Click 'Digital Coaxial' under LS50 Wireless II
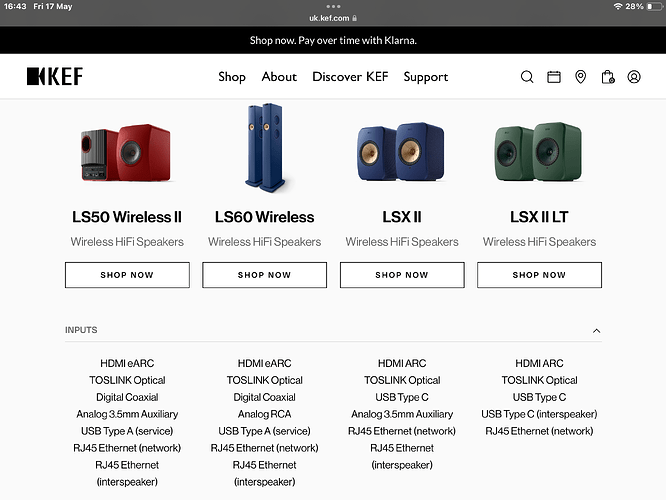Image resolution: width=666 pixels, height=500 pixels. tap(127, 397)
